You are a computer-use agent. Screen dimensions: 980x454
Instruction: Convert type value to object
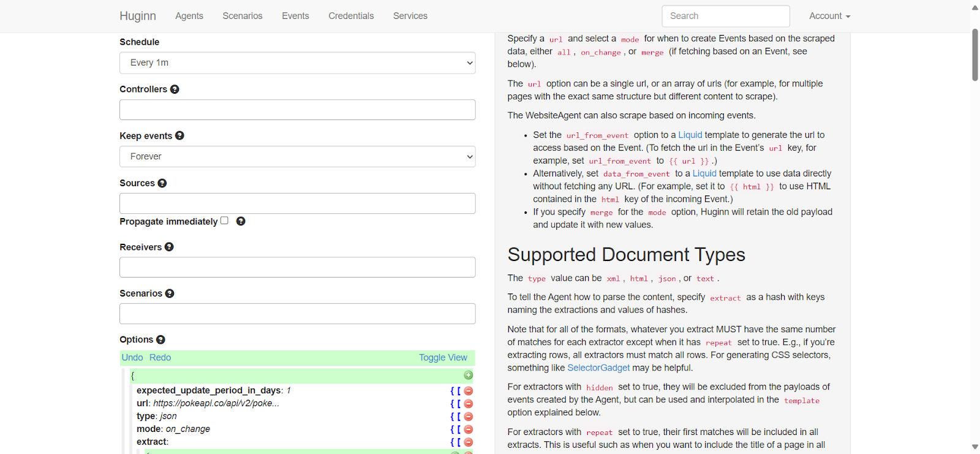pyautogui.click(x=453, y=417)
